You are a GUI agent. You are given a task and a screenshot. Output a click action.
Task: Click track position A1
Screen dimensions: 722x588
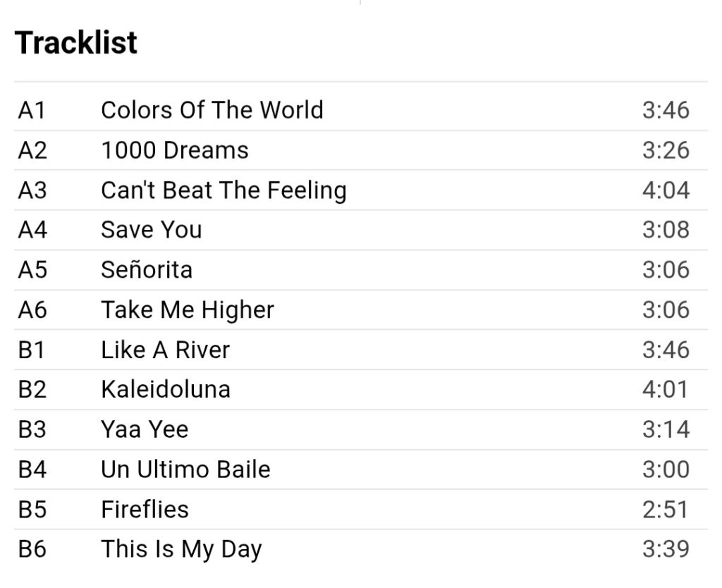tap(32, 111)
